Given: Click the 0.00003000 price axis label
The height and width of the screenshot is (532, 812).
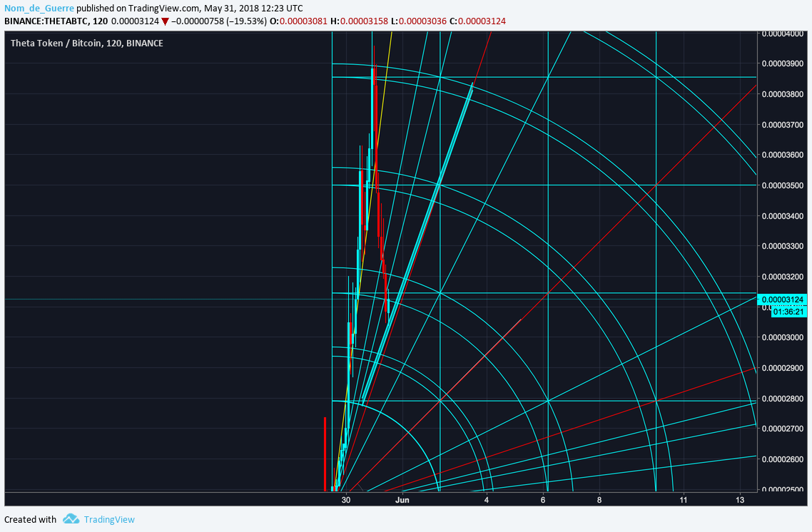Looking at the screenshot, I should pos(783,337).
